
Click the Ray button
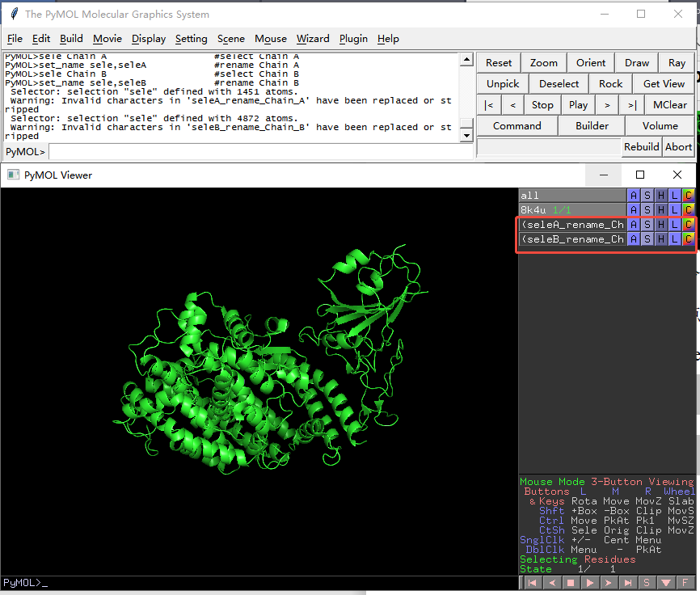[677, 62]
